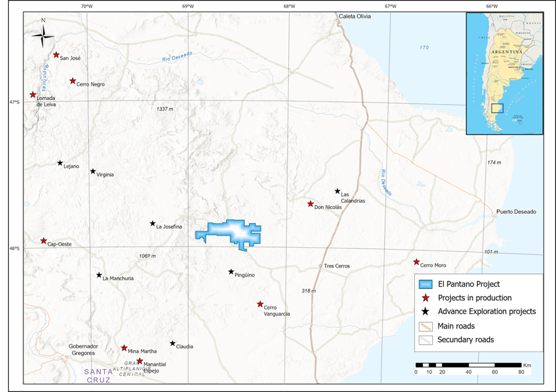Click the 69°W longitude label
Image resolution: width=556 pixels, height=392 pixels.
point(188,6)
